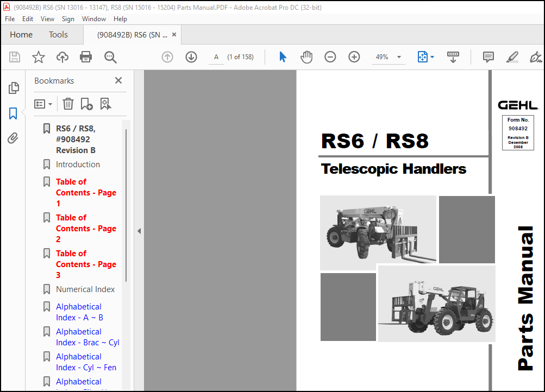This screenshot has height=392, width=545.
Task: Open the zoom level 49% dropdown
Action: pos(399,57)
